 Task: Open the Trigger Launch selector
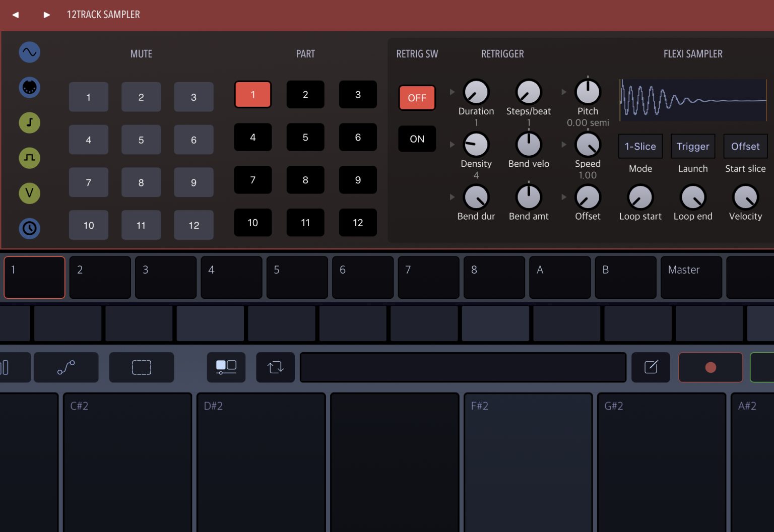693,147
